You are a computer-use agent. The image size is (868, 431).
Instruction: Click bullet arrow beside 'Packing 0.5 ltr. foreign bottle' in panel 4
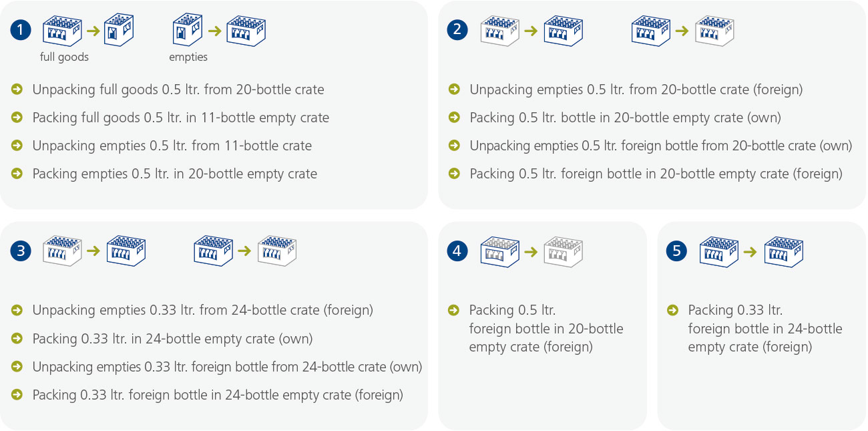[x=454, y=309]
